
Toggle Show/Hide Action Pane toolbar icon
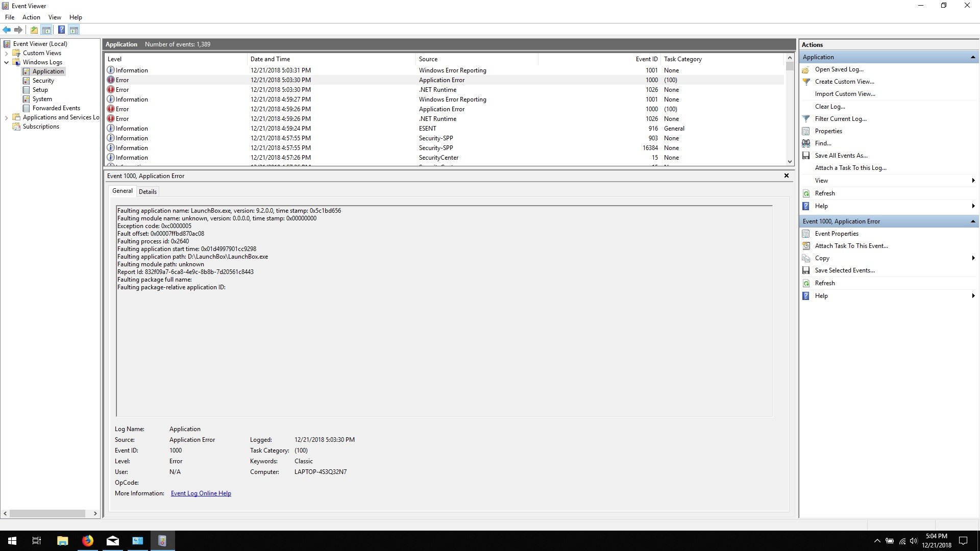(x=74, y=30)
